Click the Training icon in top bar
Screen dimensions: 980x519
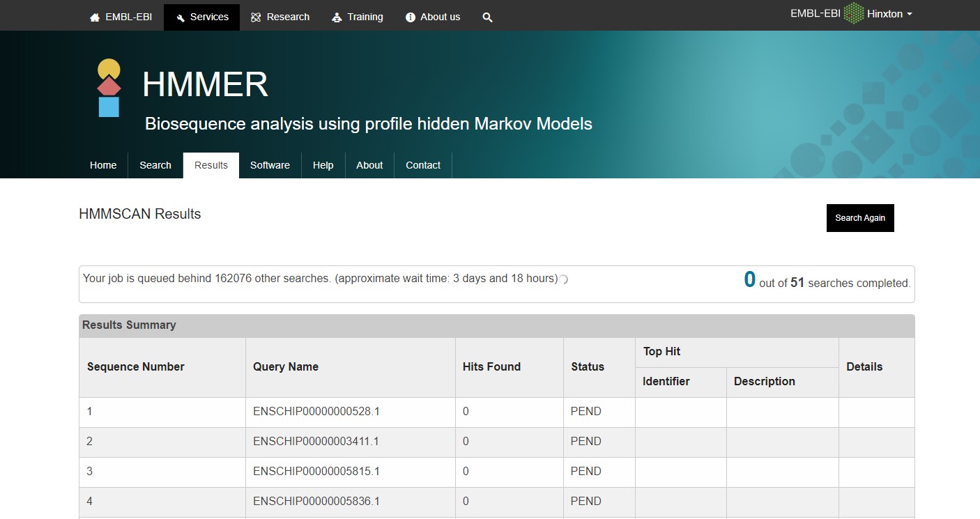coord(337,17)
